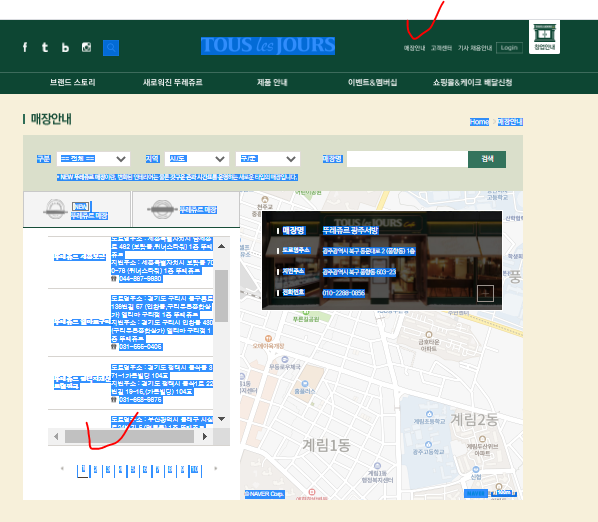Open the Twitter social link
Image resolution: width=598 pixels, height=522 pixels.
(x=45, y=47)
